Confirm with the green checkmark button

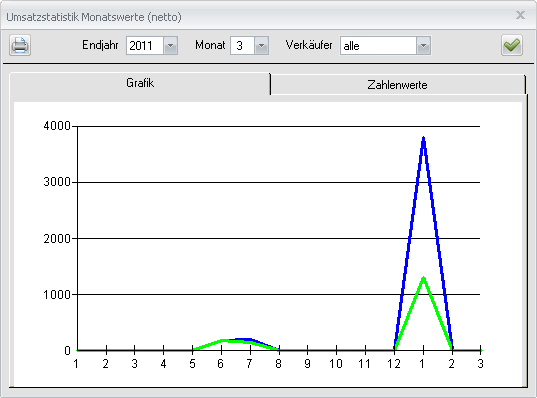tap(512, 45)
